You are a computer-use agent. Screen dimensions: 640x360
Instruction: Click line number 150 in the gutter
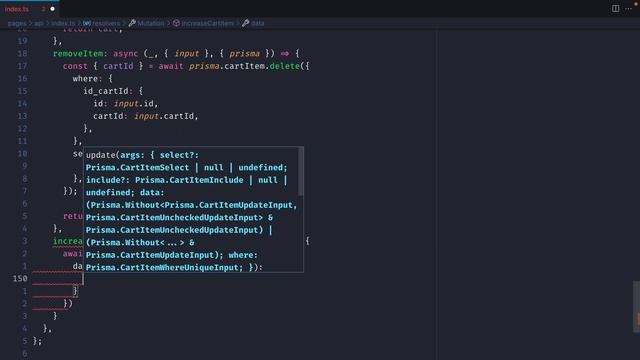(20, 278)
